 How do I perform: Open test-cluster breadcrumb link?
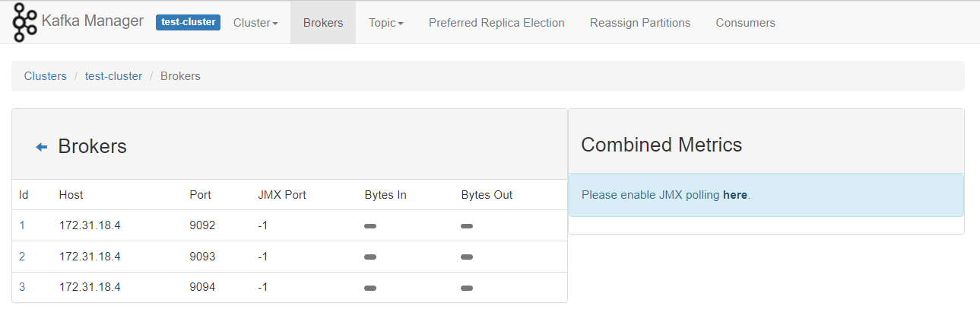click(x=113, y=76)
